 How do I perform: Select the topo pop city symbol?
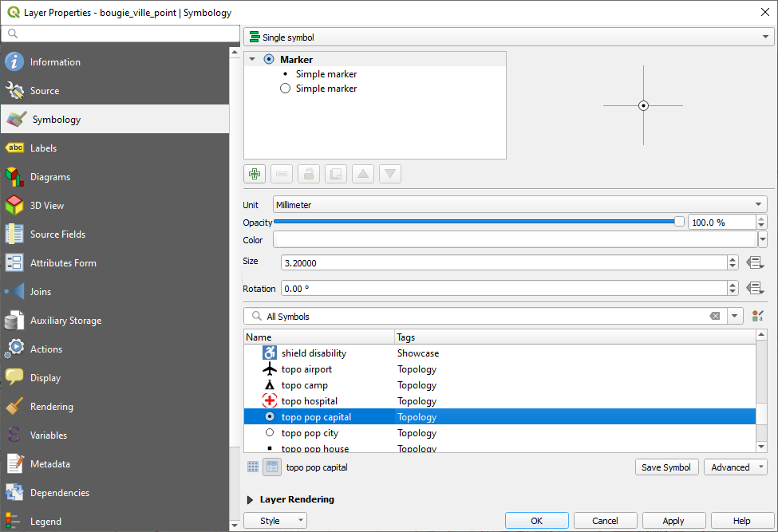[310, 433]
